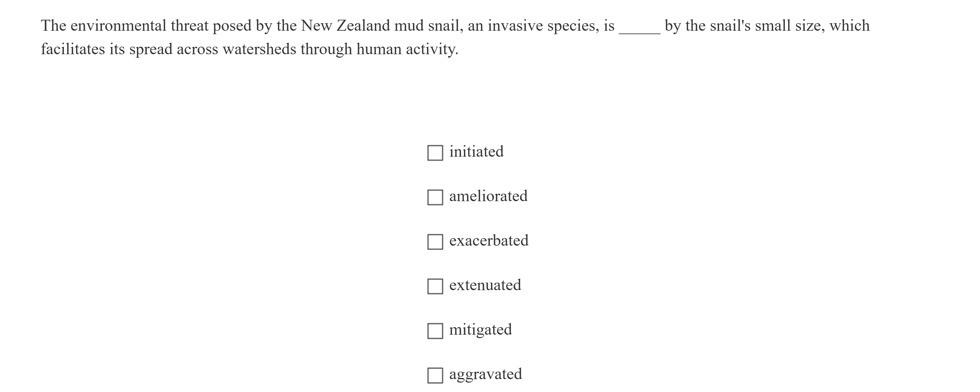Mark the 'extenuated' checkbox
The width and height of the screenshot is (980, 392).
(435, 286)
